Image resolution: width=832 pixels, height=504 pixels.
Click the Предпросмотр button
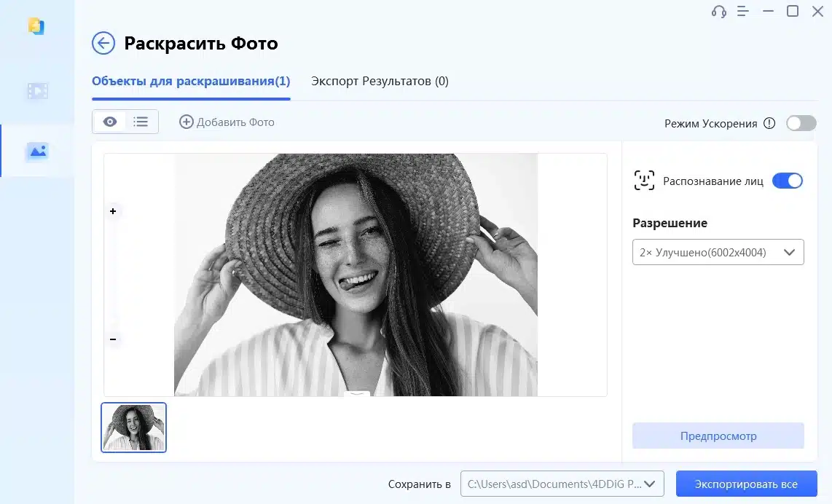718,436
